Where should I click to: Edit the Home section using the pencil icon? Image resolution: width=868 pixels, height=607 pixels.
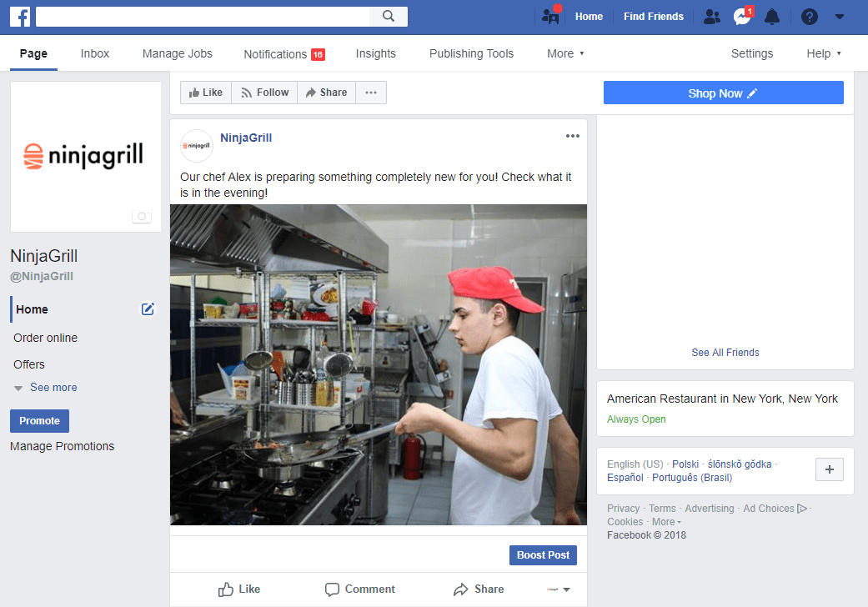coord(148,309)
